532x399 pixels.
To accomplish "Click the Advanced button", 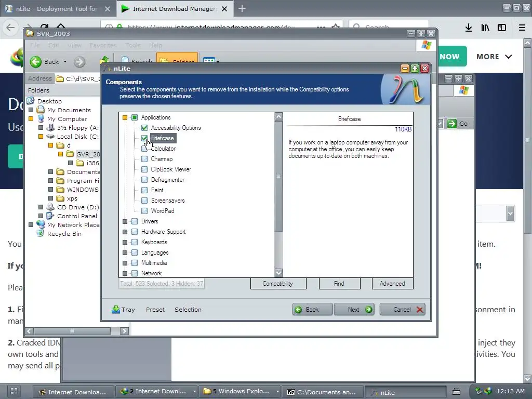I will click(392, 284).
